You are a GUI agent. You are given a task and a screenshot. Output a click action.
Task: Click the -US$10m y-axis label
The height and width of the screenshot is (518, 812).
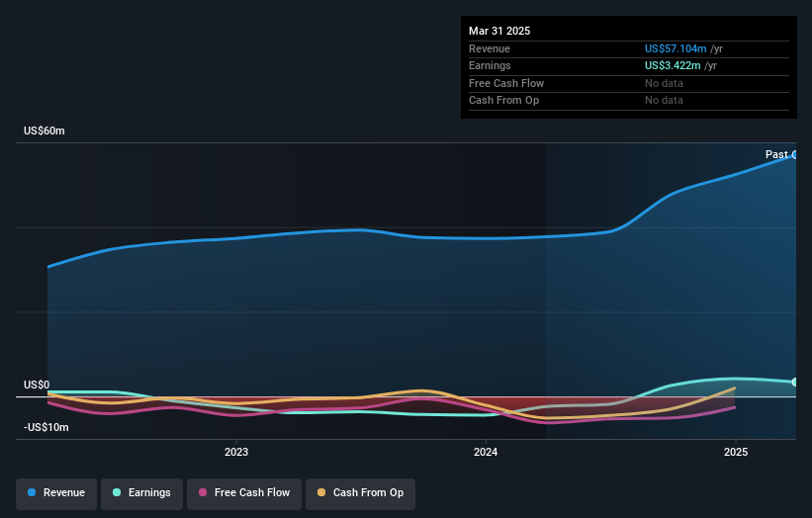(46, 427)
